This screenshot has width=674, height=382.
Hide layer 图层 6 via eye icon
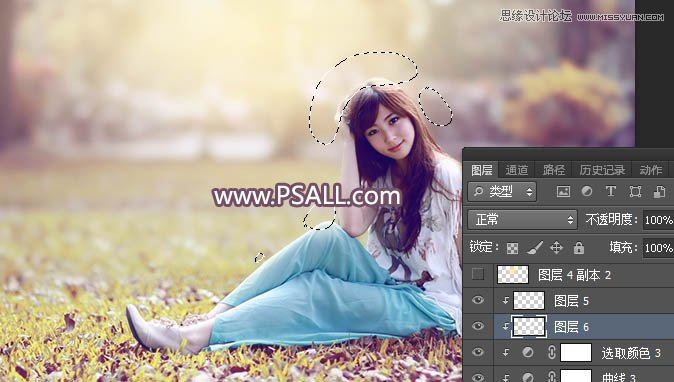pyautogui.click(x=478, y=327)
